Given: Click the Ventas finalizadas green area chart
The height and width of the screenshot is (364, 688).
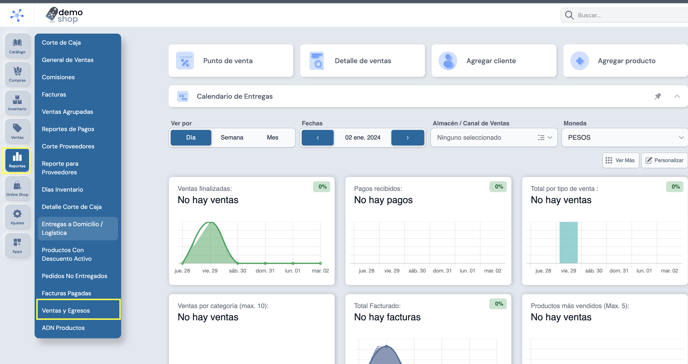Looking at the screenshot, I should (x=210, y=243).
